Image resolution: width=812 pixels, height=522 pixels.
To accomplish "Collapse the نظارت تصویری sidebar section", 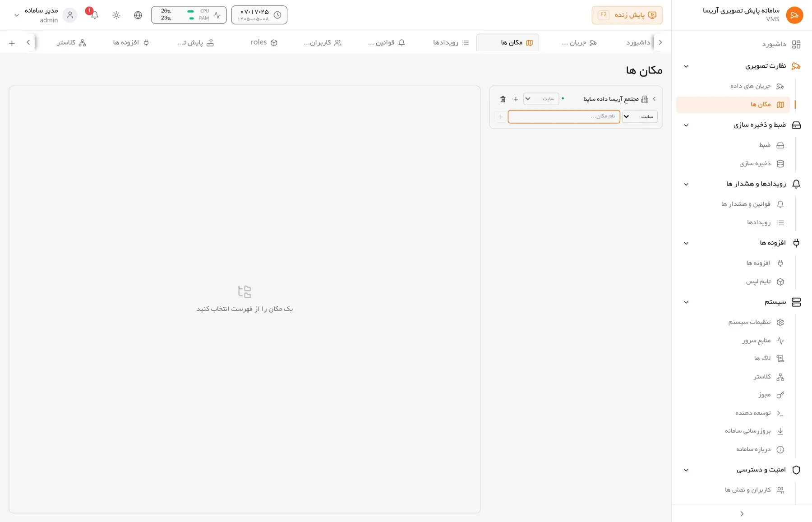I will tap(686, 66).
